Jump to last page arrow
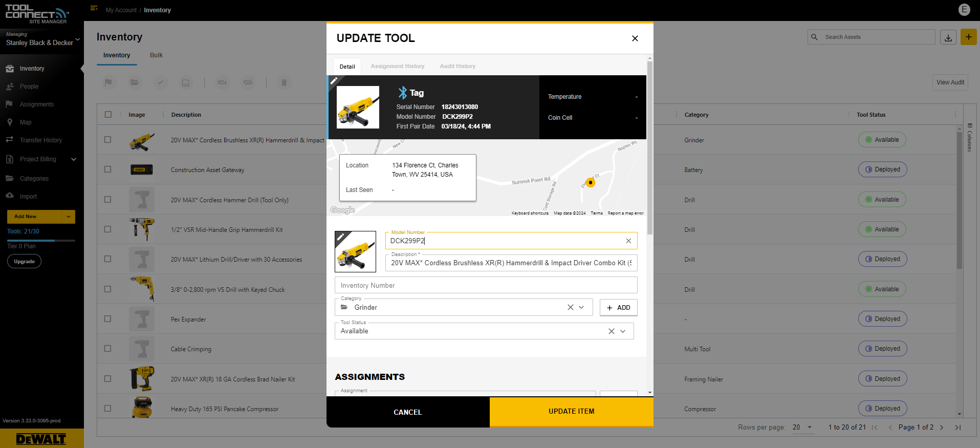 [x=958, y=427]
